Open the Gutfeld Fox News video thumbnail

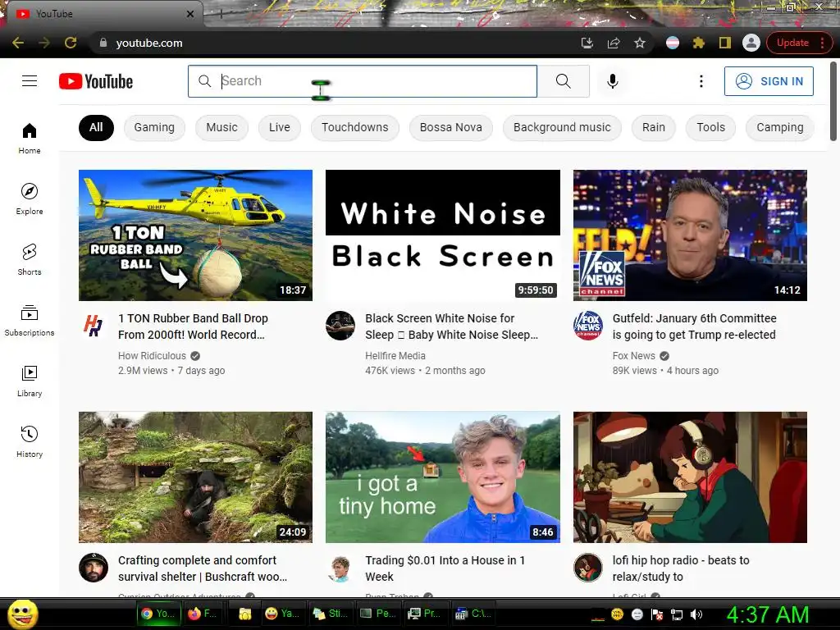click(x=690, y=235)
